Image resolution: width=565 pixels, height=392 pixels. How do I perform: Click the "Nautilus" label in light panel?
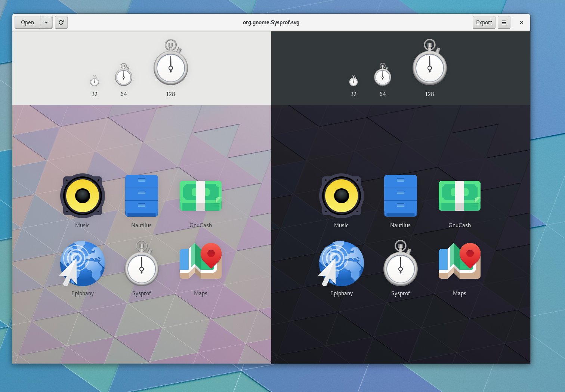pos(142,225)
